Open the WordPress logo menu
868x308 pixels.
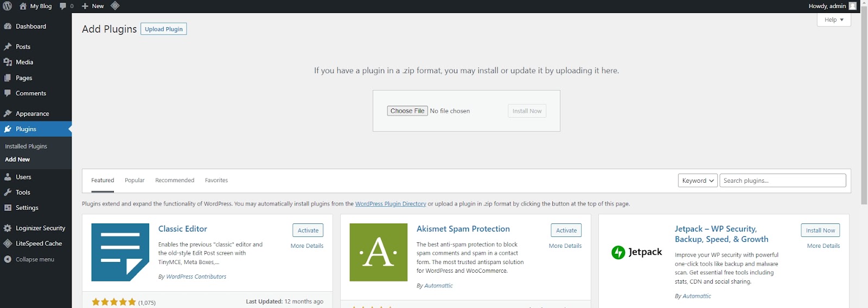(x=8, y=6)
